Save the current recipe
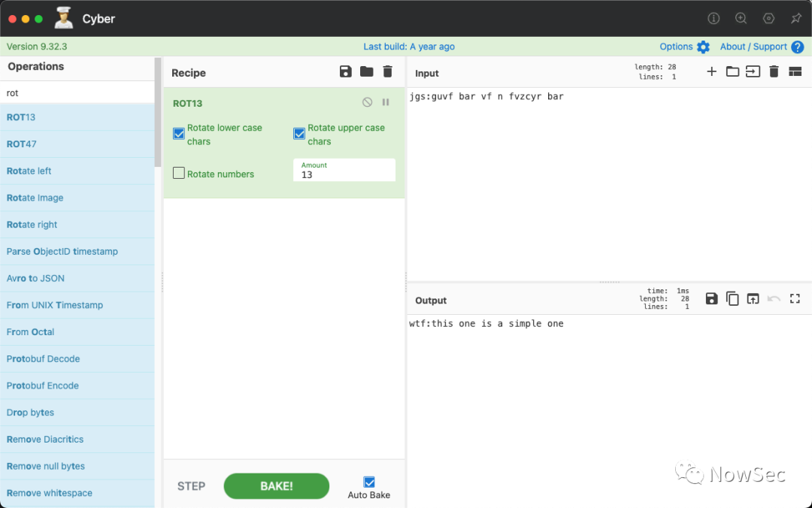812x508 pixels. pyautogui.click(x=345, y=71)
